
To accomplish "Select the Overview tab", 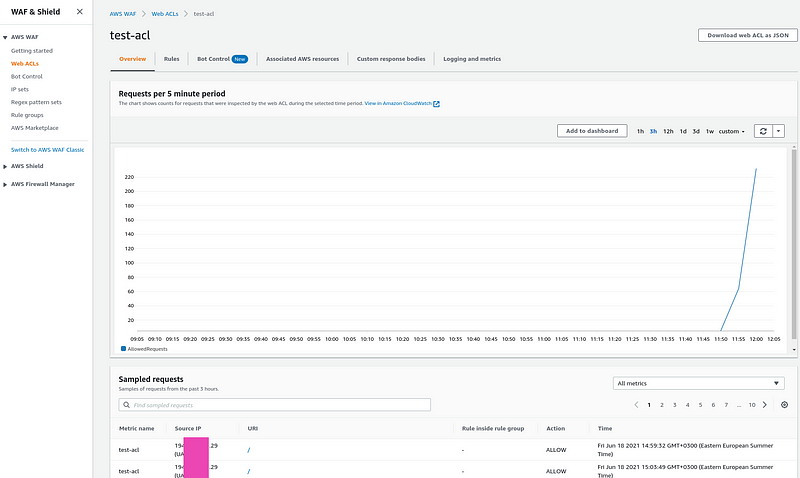I will pyautogui.click(x=132, y=59).
